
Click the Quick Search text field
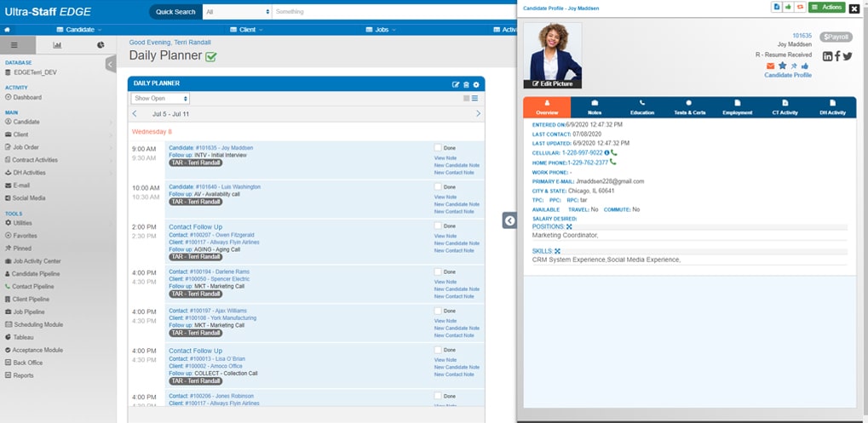point(394,12)
